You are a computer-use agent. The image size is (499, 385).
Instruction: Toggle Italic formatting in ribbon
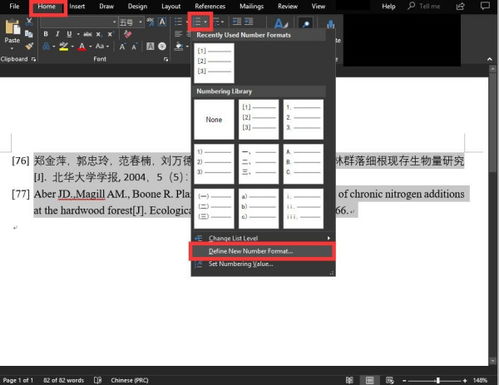(x=57, y=34)
